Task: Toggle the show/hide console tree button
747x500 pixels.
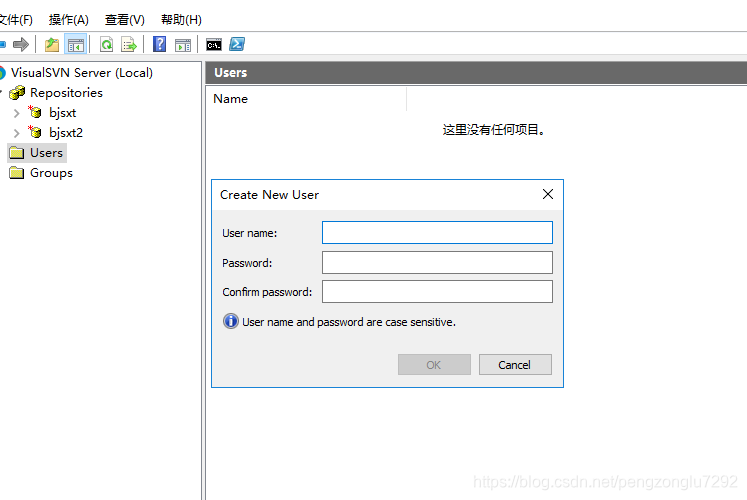Action: [x=76, y=45]
